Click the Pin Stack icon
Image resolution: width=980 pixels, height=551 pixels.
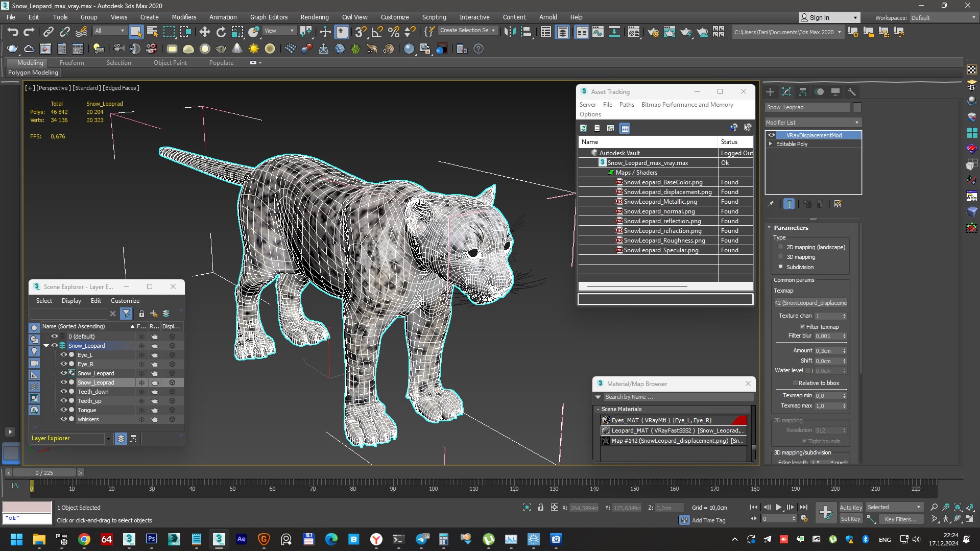click(771, 204)
